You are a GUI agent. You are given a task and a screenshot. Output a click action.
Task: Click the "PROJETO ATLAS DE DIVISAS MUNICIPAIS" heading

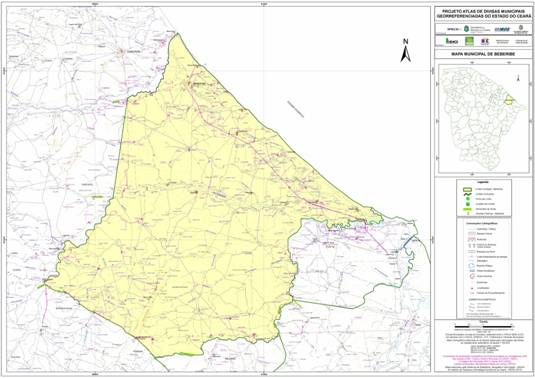484,11
